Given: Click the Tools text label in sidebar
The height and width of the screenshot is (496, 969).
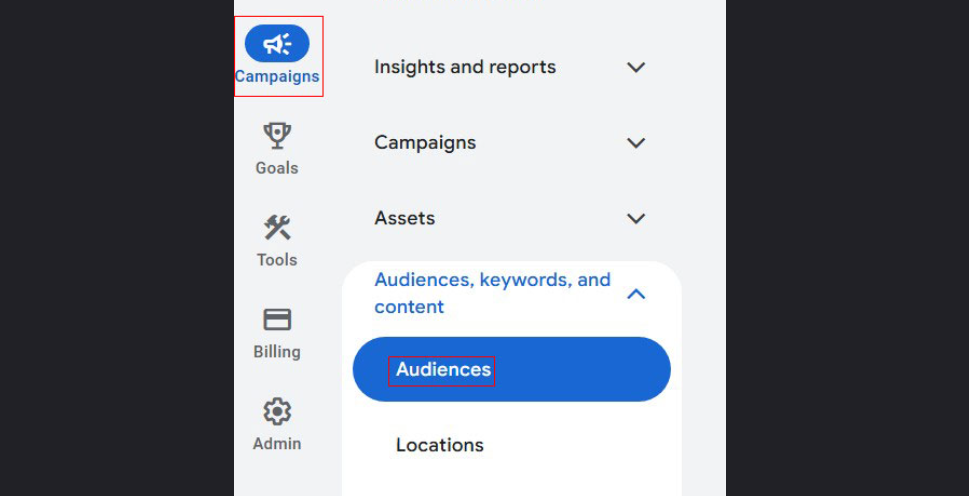Looking at the screenshot, I should (277, 260).
